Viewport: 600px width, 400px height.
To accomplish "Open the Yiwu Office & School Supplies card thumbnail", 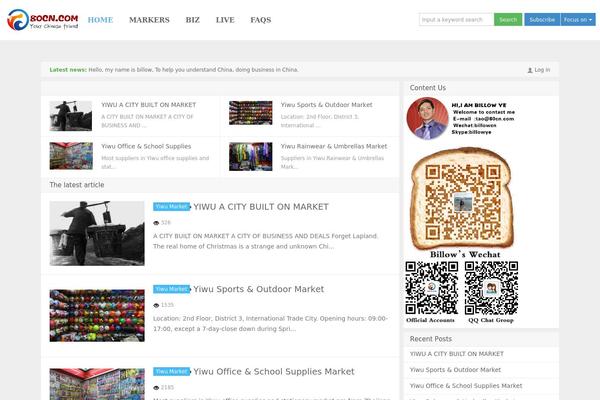I will (71, 156).
